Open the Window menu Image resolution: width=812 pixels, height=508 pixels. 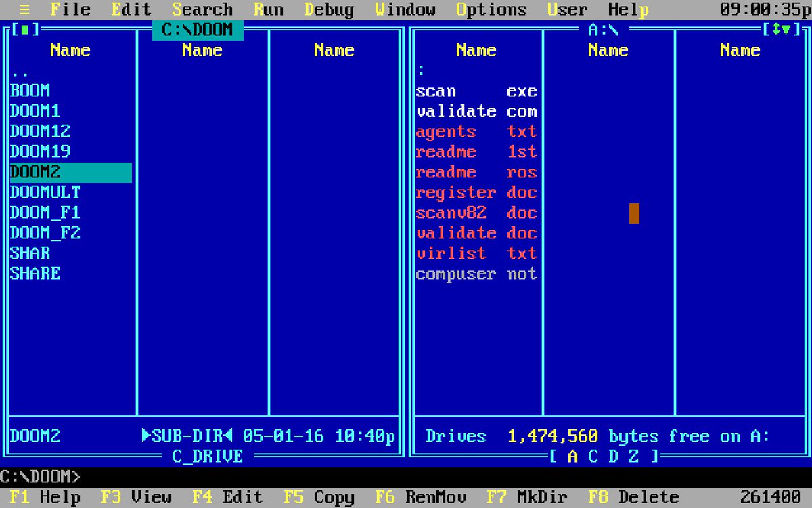pyautogui.click(x=405, y=9)
